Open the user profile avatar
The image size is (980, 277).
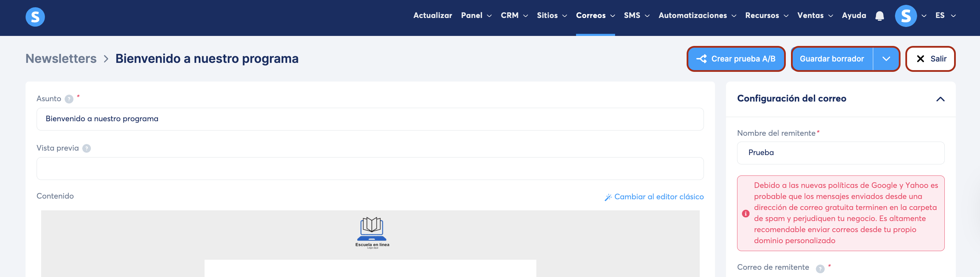[x=905, y=16]
